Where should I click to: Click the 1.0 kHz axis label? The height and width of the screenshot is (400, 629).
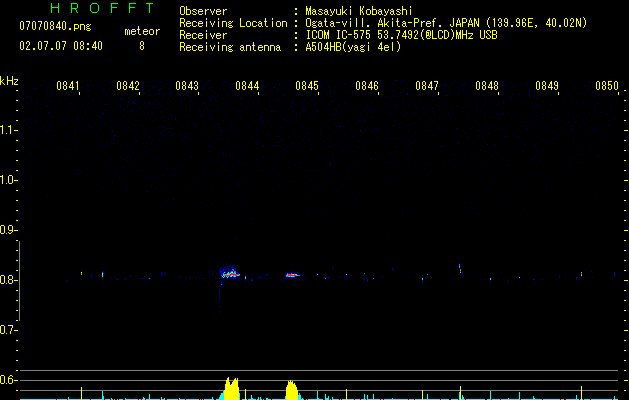point(8,180)
